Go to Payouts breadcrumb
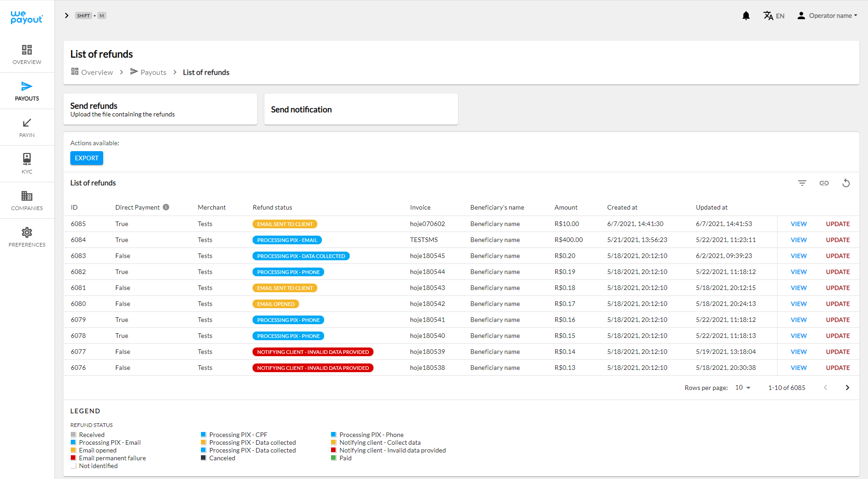The image size is (868, 479). click(x=148, y=72)
